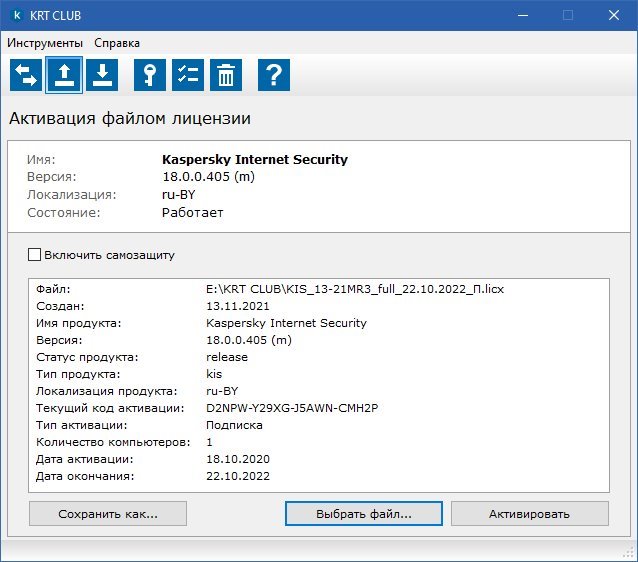Open help via question mark icon
638x562 pixels.
[x=274, y=75]
